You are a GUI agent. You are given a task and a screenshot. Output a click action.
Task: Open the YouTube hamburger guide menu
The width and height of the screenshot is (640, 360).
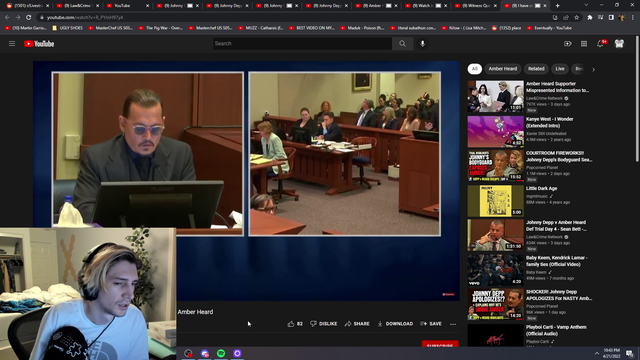point(12,44)
